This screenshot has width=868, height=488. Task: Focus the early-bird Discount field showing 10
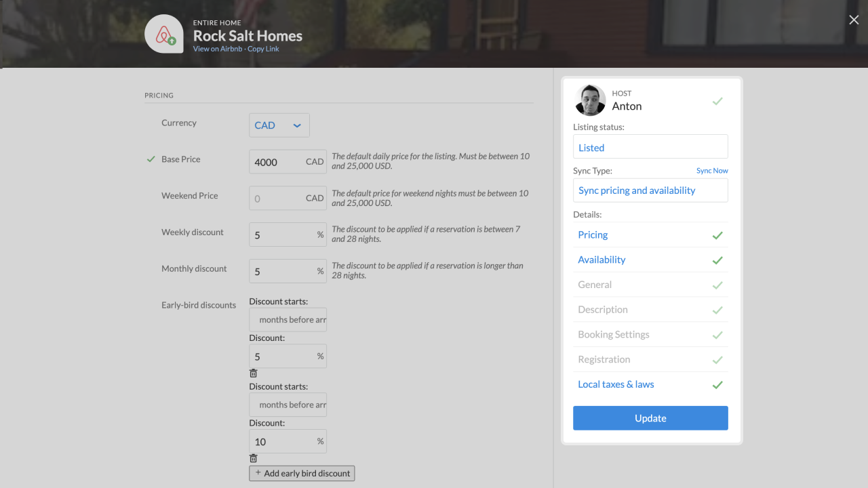(x=288, y=441)
